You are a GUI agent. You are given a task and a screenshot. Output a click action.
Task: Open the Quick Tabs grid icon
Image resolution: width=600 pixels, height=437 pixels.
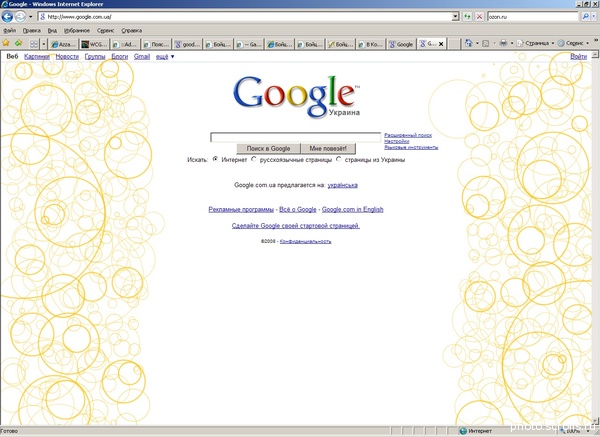coord(34,44)
